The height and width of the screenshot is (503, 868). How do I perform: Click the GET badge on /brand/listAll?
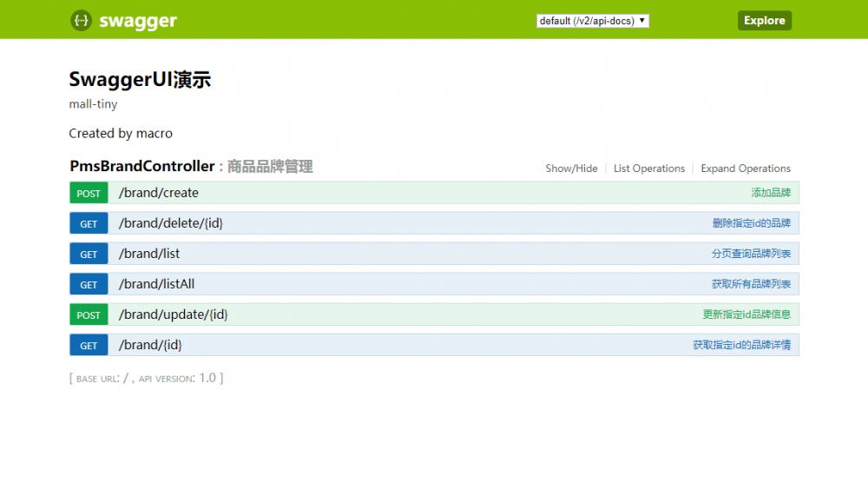tap(88, 284)
